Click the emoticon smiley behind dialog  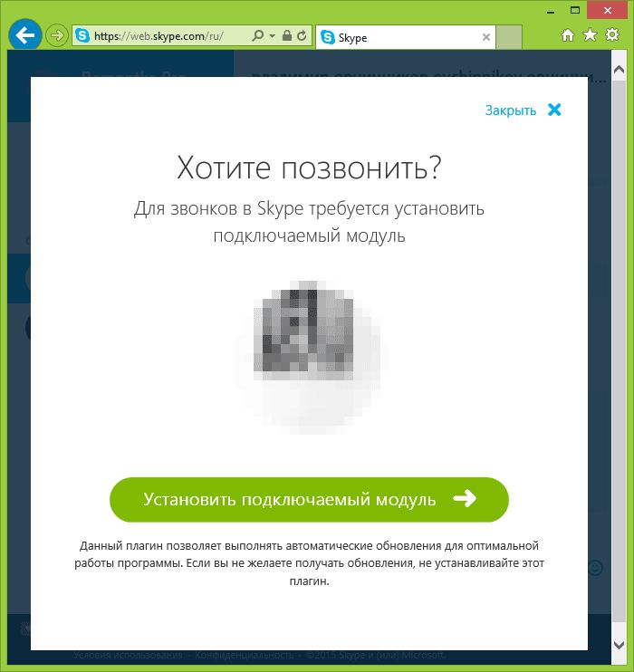(x=595, y=568)
